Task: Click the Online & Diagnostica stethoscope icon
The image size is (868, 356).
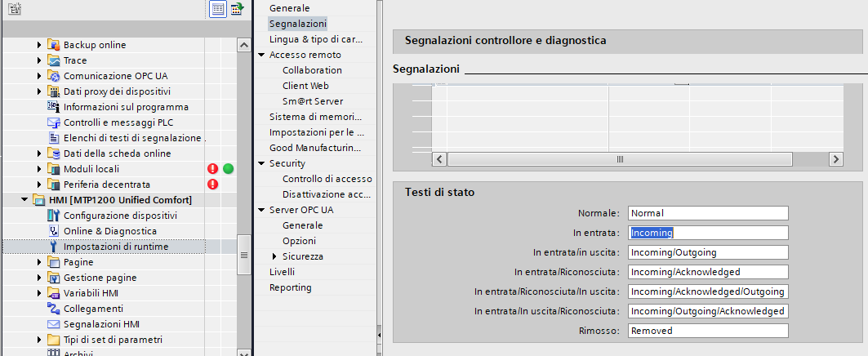Action: pyautogui.click(x=54, y=231)
